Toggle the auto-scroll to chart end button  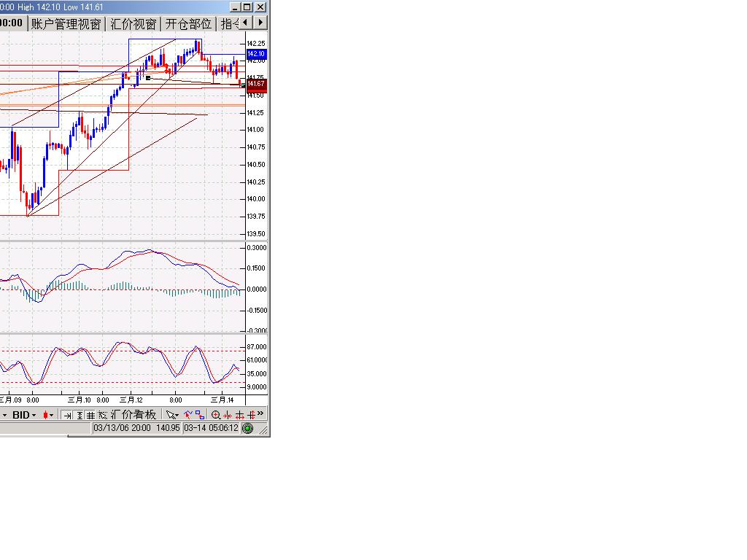66,416
